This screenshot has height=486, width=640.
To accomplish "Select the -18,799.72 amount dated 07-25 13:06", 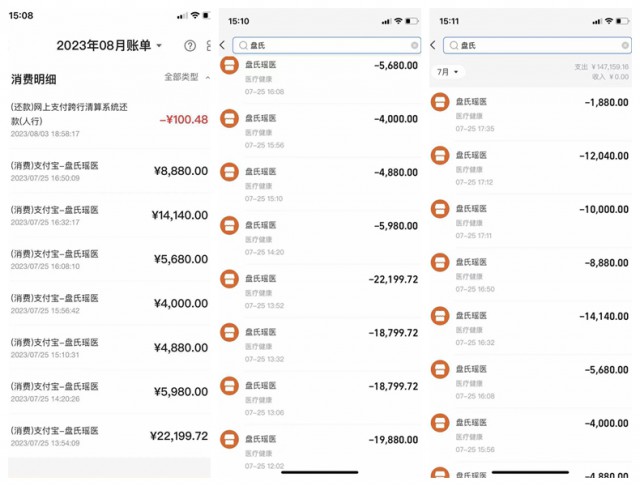I will (393, 386).
